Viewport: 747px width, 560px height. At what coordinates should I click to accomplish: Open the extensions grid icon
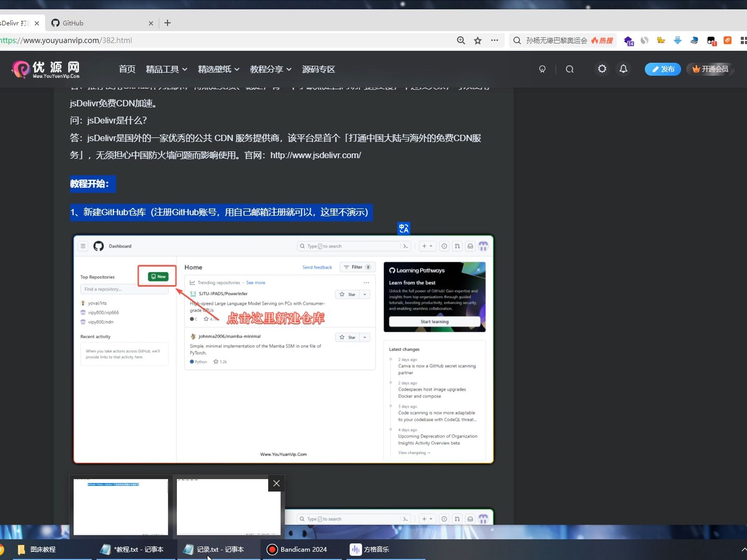[x=743, y=40]
